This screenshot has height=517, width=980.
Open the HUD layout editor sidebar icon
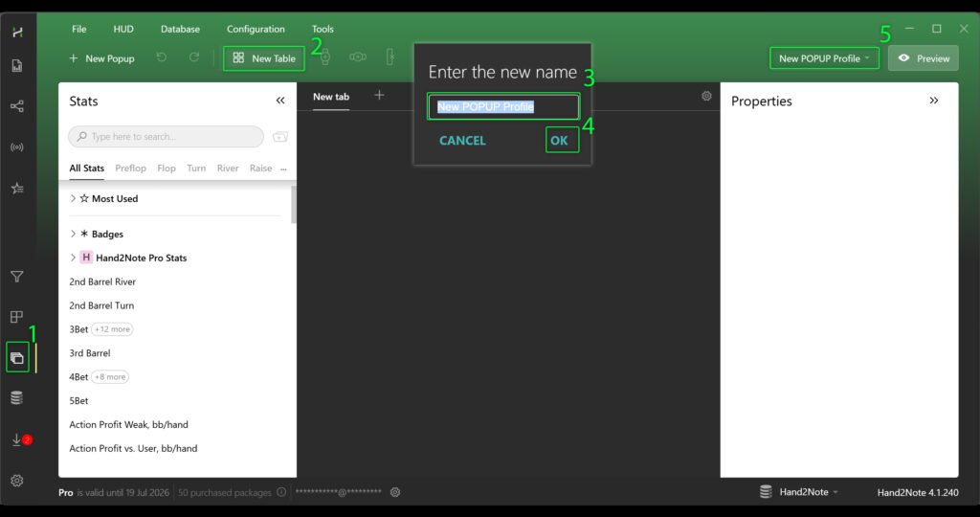(x=17, y=317)
